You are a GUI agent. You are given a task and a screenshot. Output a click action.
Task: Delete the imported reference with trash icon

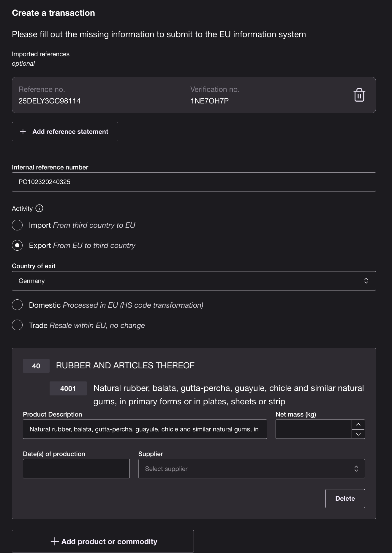point(359,95)
